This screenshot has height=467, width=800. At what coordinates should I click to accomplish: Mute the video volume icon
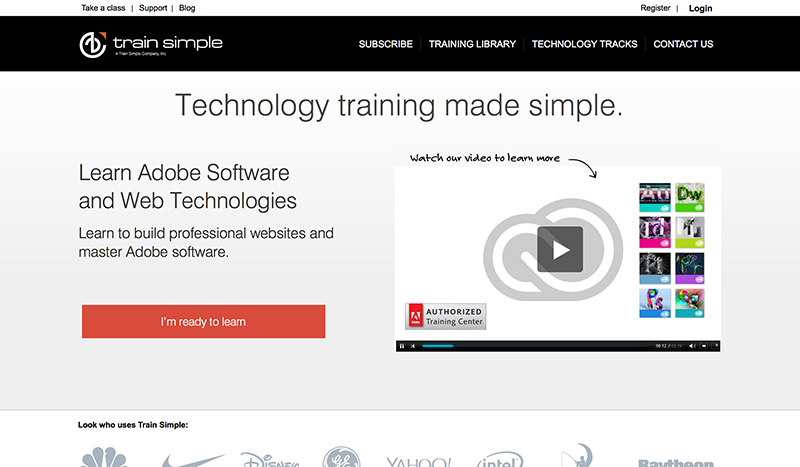[692, 346]
